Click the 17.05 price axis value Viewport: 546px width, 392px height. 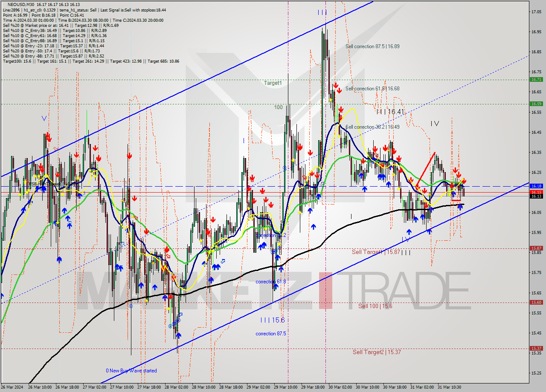point(536,12)
